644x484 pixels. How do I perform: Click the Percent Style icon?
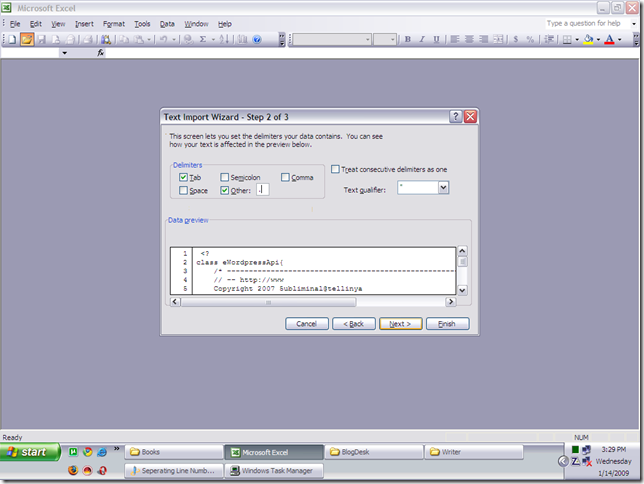pos(530,39)
